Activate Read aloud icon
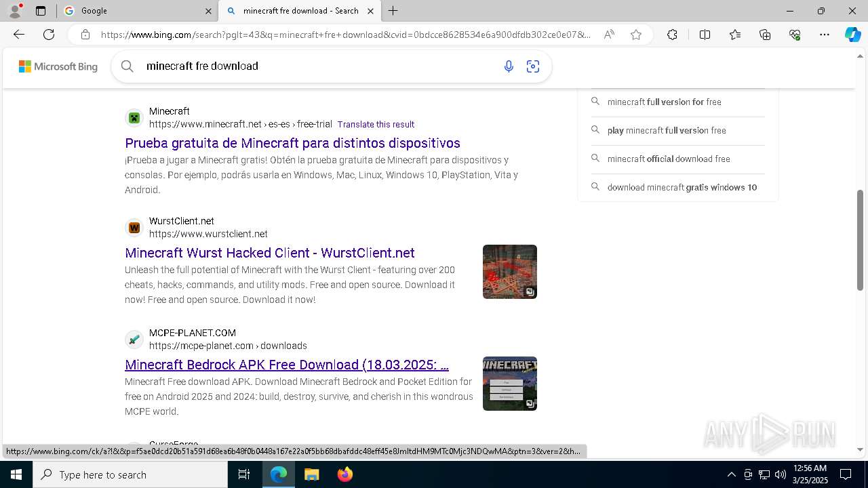Screen dimensions: 868x488 609,35
